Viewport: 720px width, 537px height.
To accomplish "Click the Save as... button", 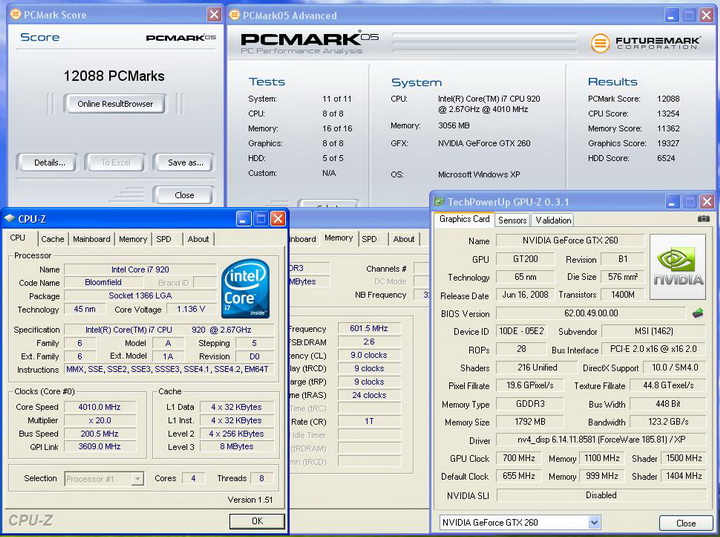I will (x=185, y=162).
